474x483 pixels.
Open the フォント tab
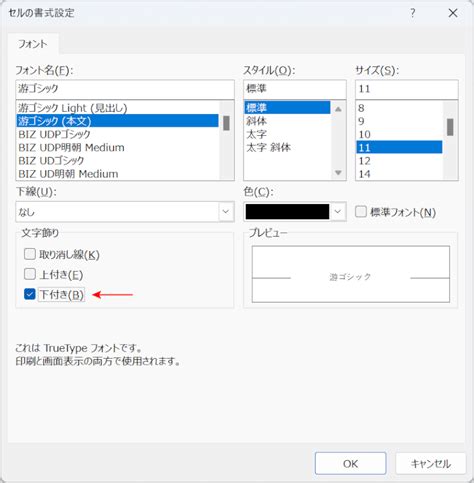pos(33,44)
